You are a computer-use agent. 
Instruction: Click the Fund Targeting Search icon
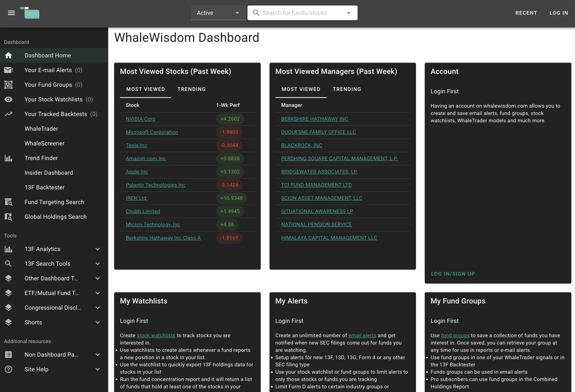pyautogui.click(x=8, y=202)
